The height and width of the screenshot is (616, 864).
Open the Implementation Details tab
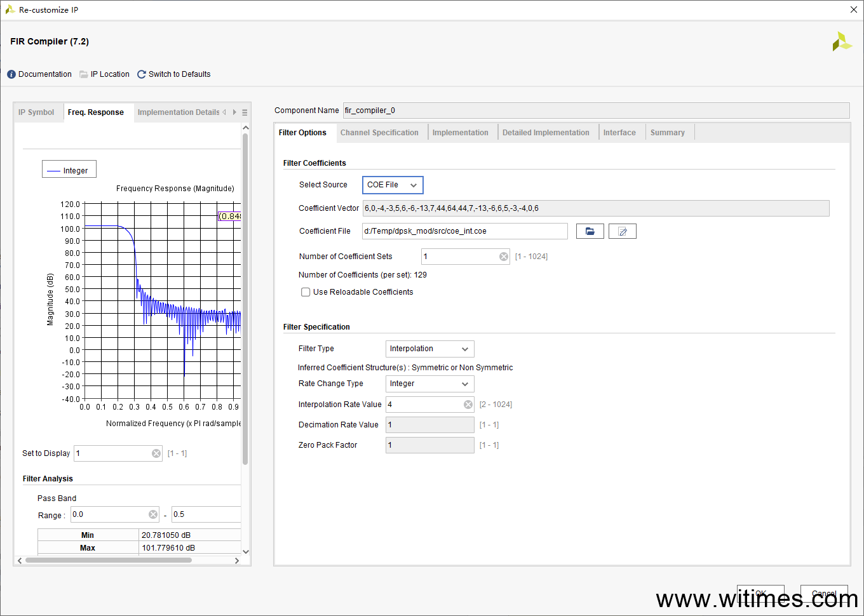tap(179, 112)
